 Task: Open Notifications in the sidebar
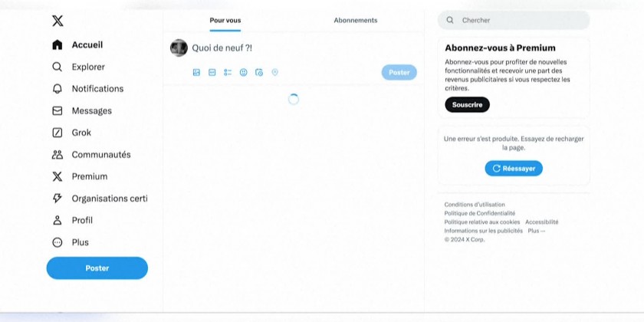click(97, 89)
